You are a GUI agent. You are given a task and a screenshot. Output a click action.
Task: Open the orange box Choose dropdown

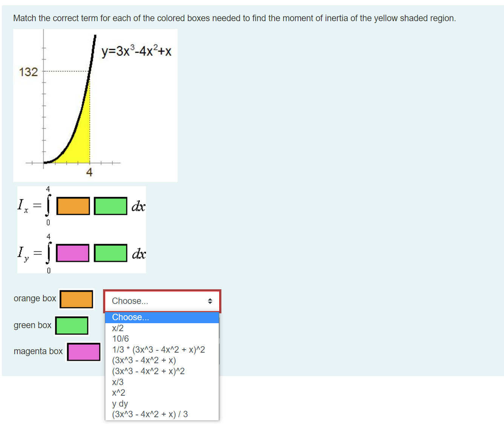point(158,301)
